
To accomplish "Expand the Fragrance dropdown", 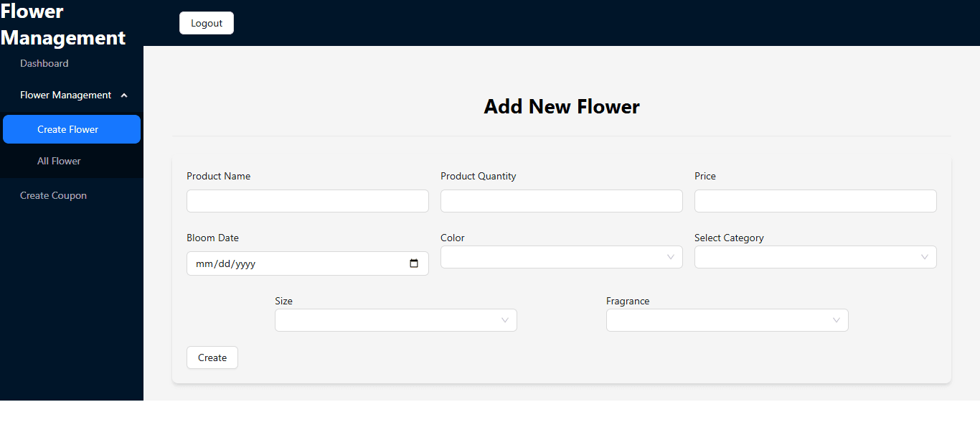I will (727, 320).
